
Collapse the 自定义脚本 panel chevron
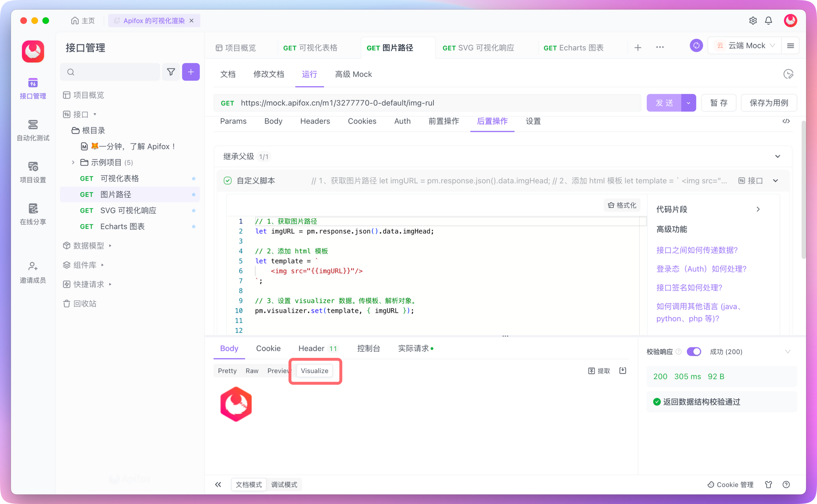point(775,180)
